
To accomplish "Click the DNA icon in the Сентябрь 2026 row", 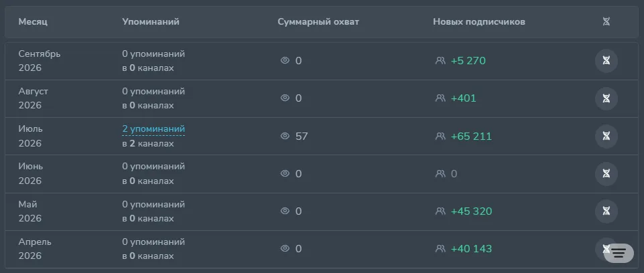I will click(606, 61).
